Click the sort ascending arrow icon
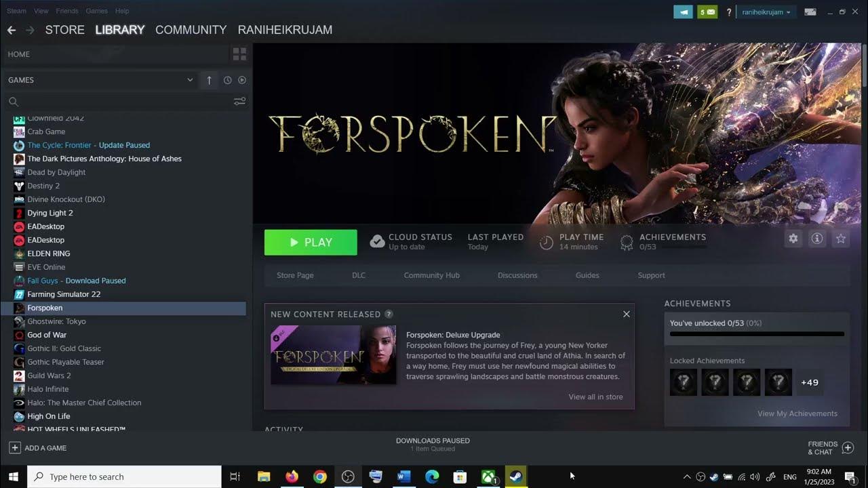868x488 pixels. tap(209, 80)
